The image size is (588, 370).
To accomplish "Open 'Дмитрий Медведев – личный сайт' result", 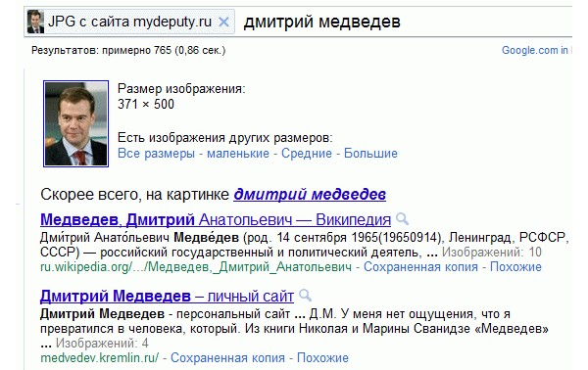I will [167, 297].
